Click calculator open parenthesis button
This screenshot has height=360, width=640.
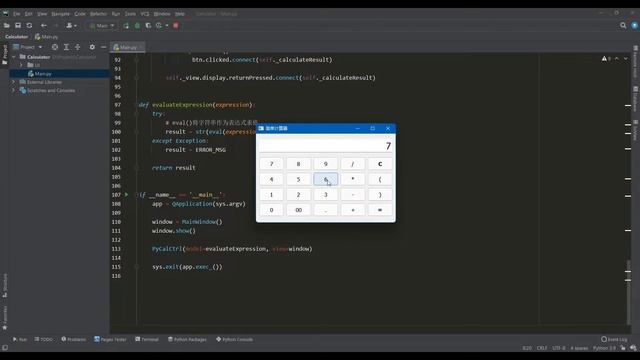pyautogui.click(x=380, y=180)
